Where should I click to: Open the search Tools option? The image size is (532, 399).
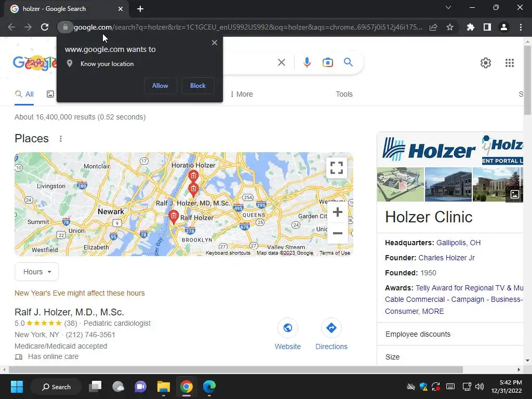pyautogui.click(x=344, y=95)
